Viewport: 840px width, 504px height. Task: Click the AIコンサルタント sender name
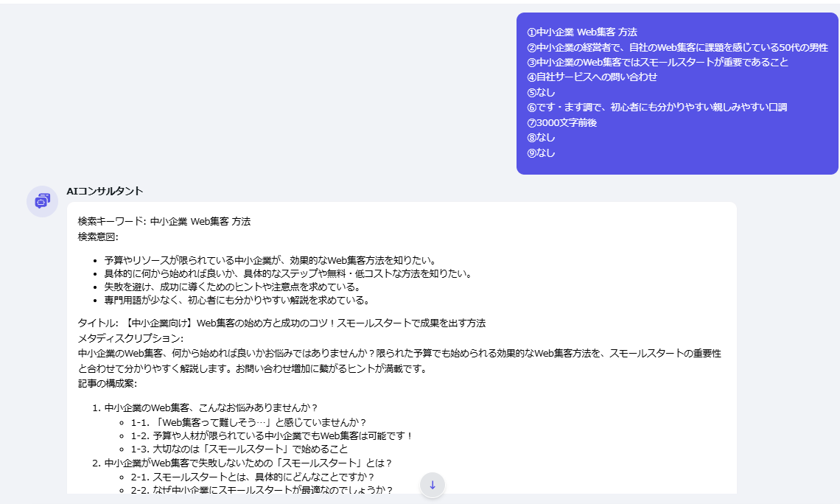click(x=105, y=191)
